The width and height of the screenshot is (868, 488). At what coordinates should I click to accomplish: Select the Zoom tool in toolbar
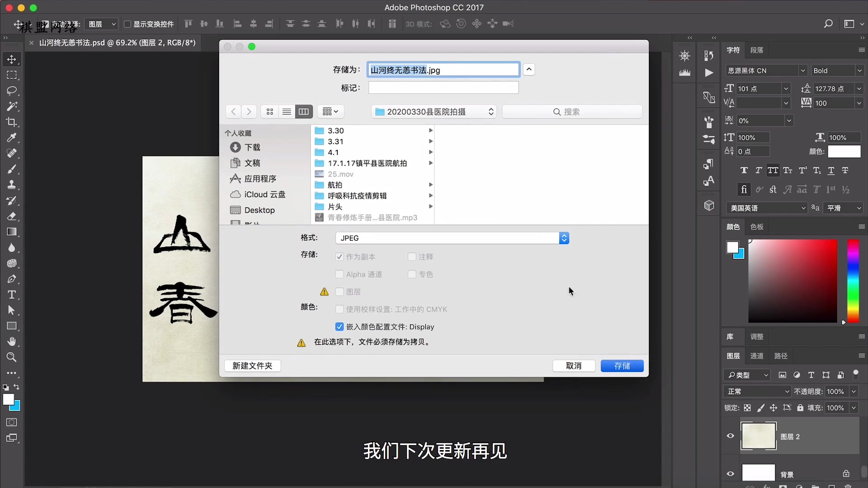[12, 357]
